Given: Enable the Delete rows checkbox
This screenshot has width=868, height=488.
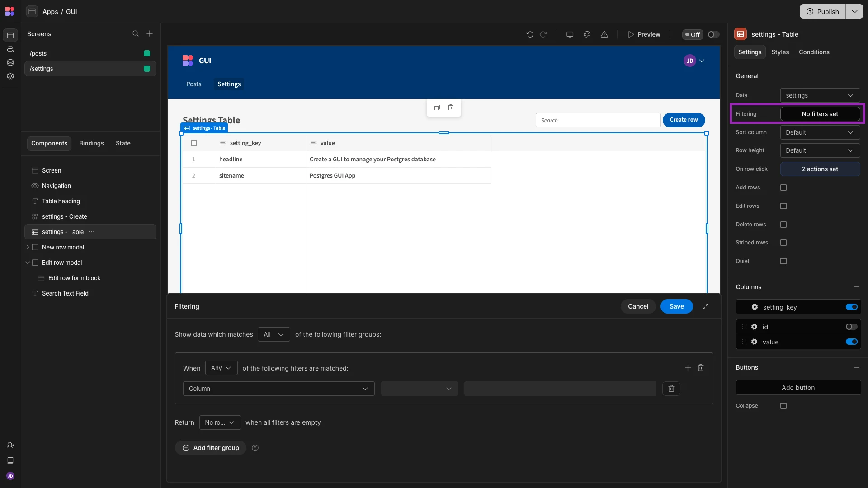Looking at the screenshot, I should pyautogui.click(x=783, y=225).
